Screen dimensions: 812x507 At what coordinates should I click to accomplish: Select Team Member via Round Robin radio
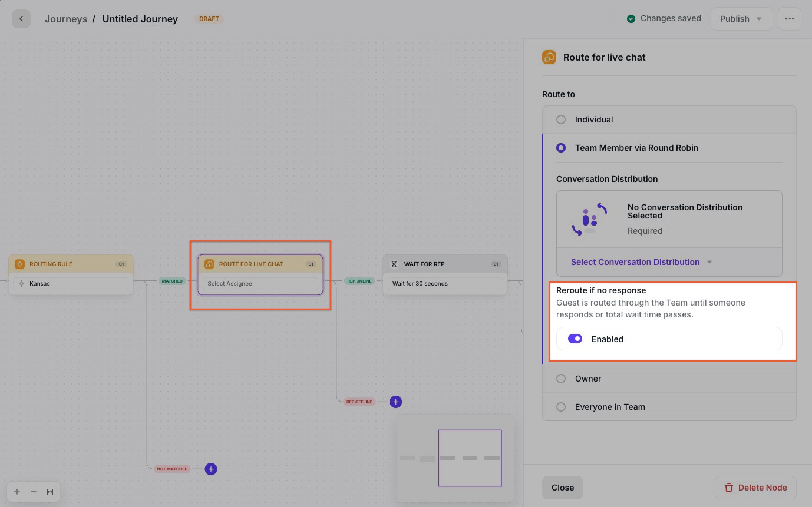click(x=561, y=148)
